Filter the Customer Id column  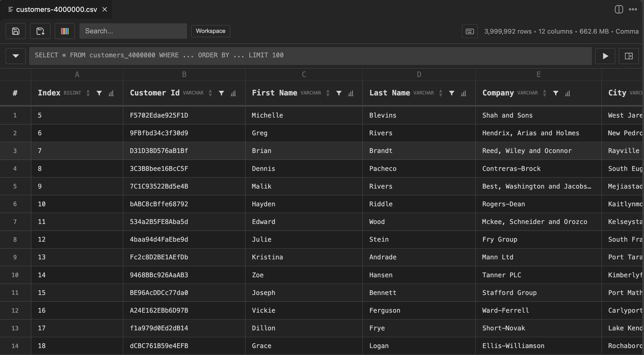(221, 93)
